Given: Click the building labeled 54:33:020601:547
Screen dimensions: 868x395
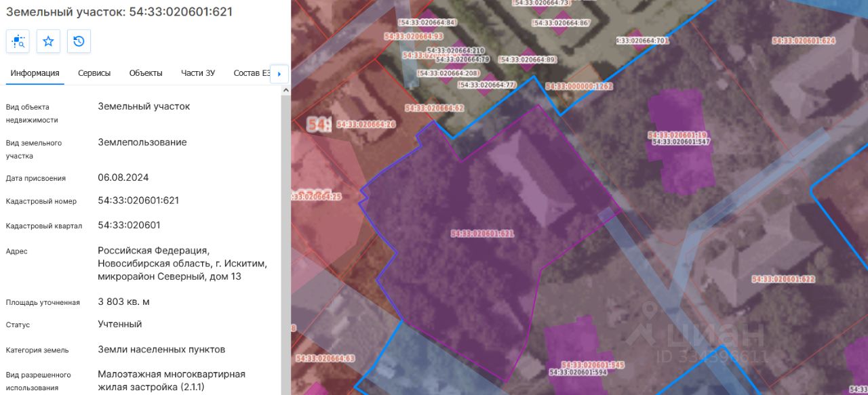Looking at the screenshot, I should click(681, 142).
